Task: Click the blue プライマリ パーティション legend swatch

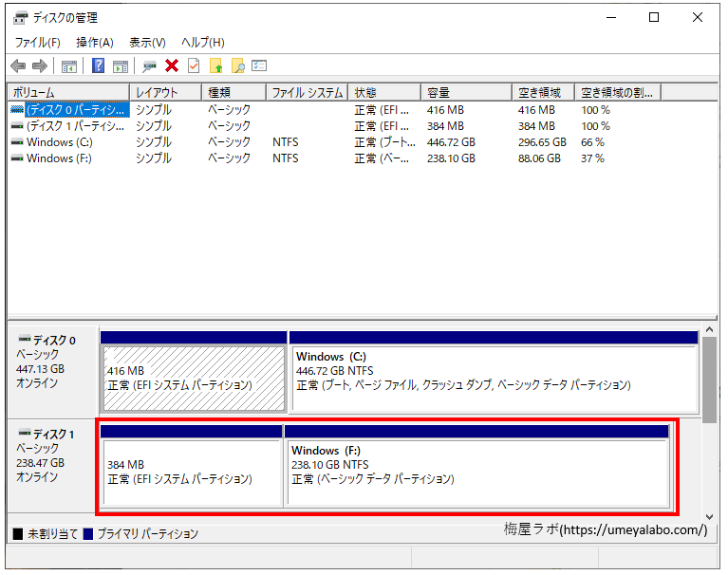Action: 88,534
